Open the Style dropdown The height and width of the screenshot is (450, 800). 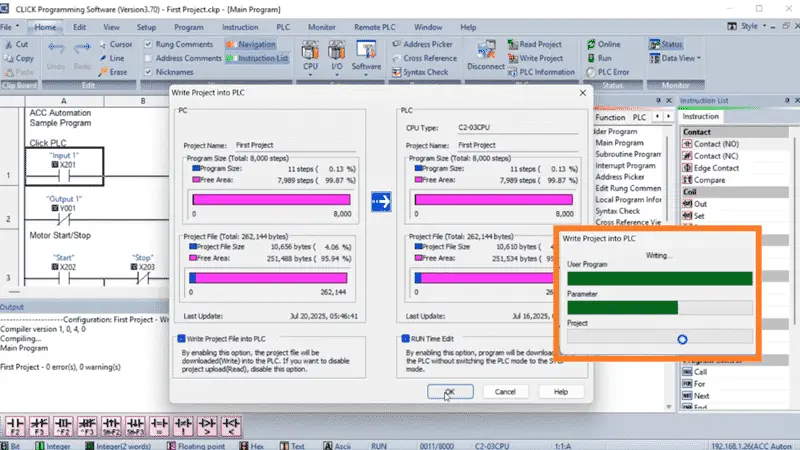753,26
